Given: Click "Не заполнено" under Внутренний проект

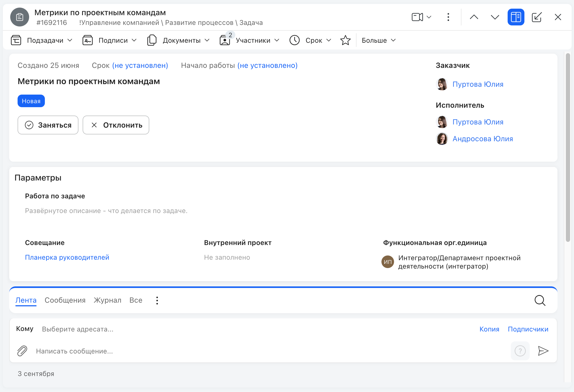Looking at the screenshot, I should (227, 258).
